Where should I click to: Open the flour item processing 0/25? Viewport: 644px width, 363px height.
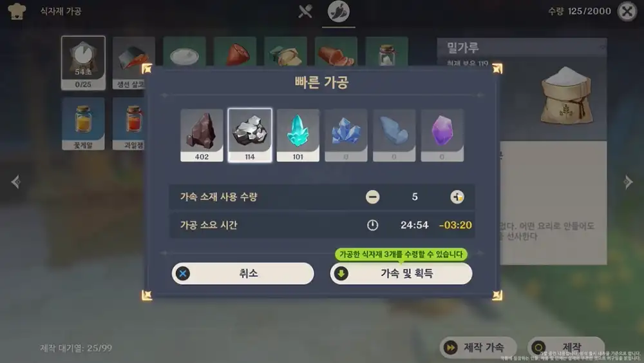pos(83,63)
